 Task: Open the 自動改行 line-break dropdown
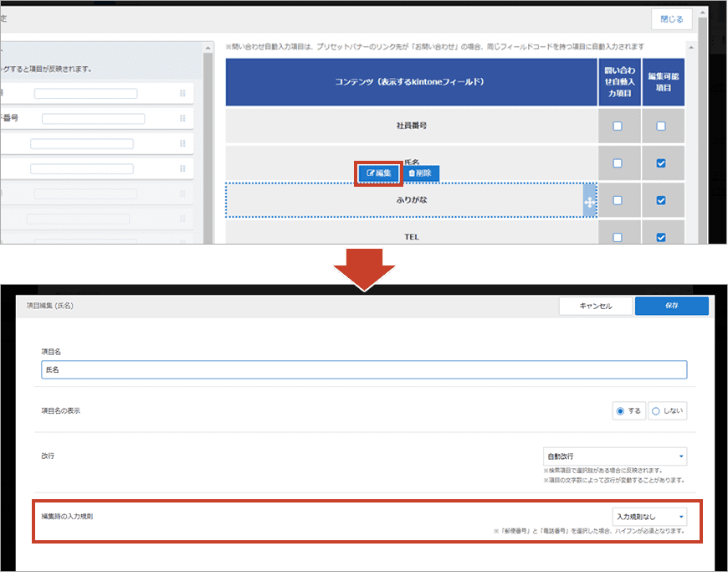click(x=615, y=457)
